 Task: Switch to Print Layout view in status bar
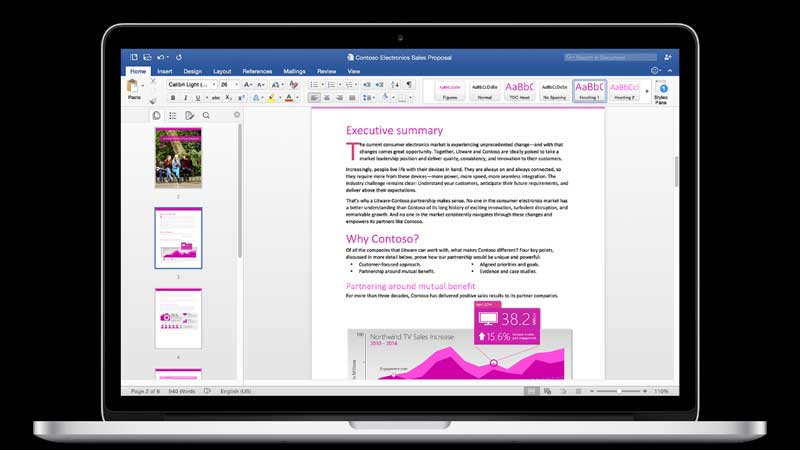tap(531, 391)
